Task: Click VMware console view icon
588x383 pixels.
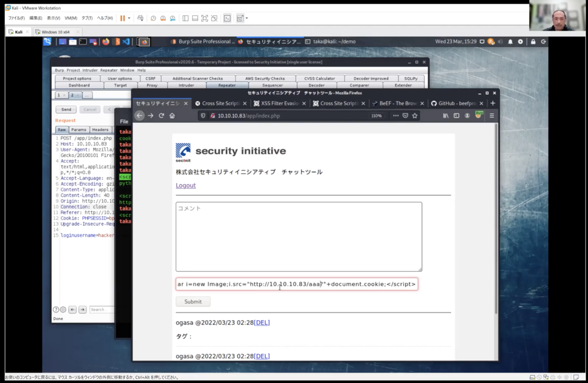Action: tap(227, 18)
